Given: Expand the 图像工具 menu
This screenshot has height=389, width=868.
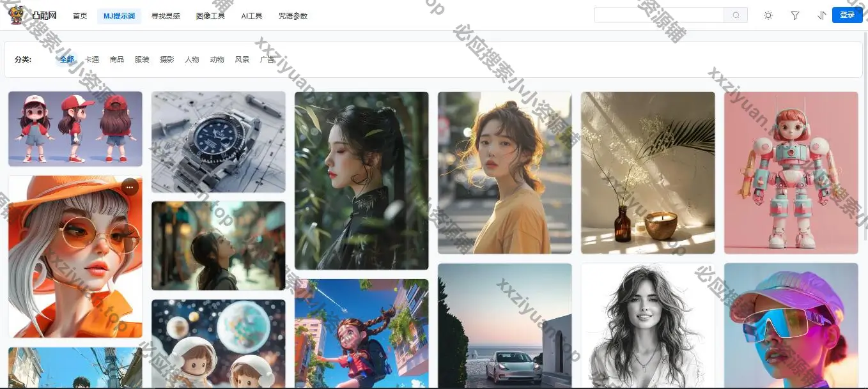Looking at the screenshot, I should coord(210,16).
